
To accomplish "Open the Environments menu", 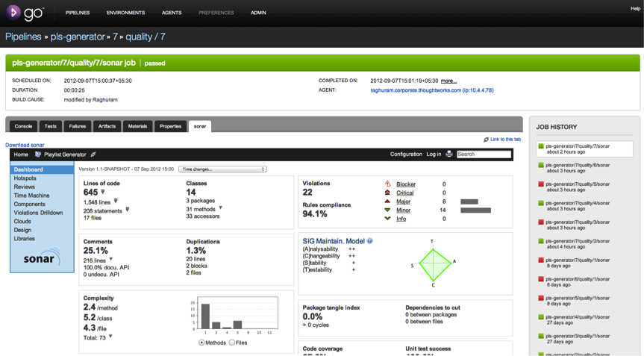I will click(x=125, y=13).
